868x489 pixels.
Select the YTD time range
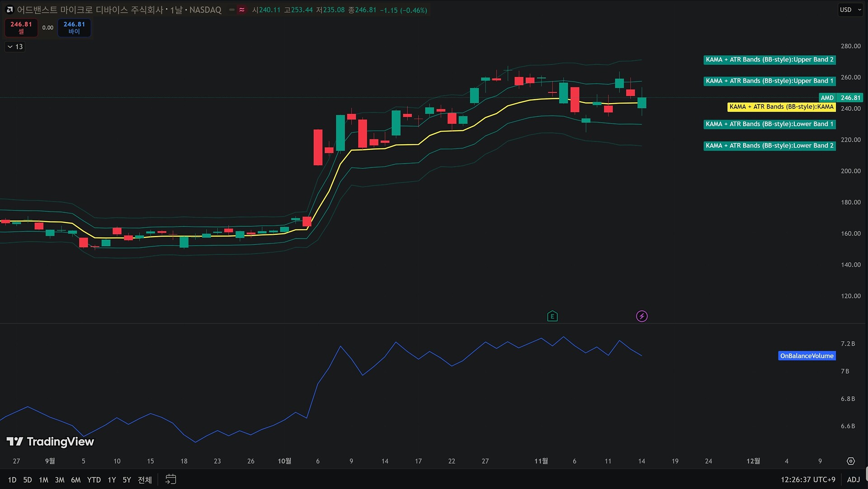point(94,480)
